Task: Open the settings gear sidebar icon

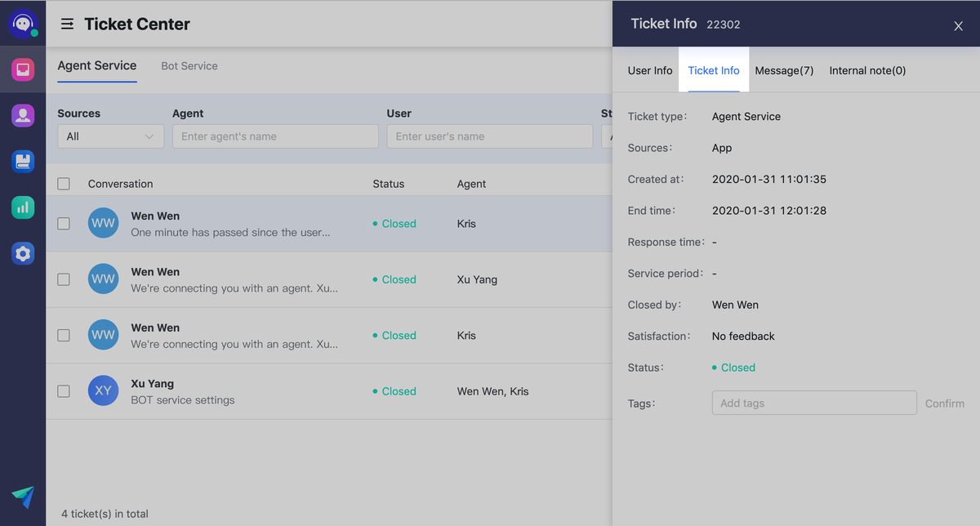Action: tap(23, 254)
